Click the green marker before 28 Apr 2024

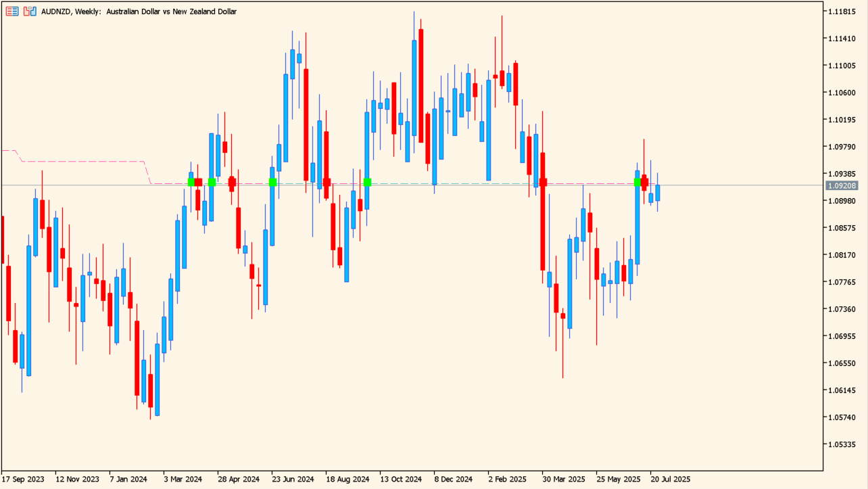click(212, 182)
